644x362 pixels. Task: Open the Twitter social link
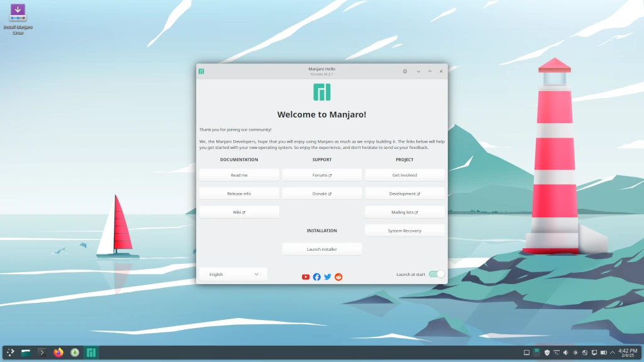coord(327,277)
